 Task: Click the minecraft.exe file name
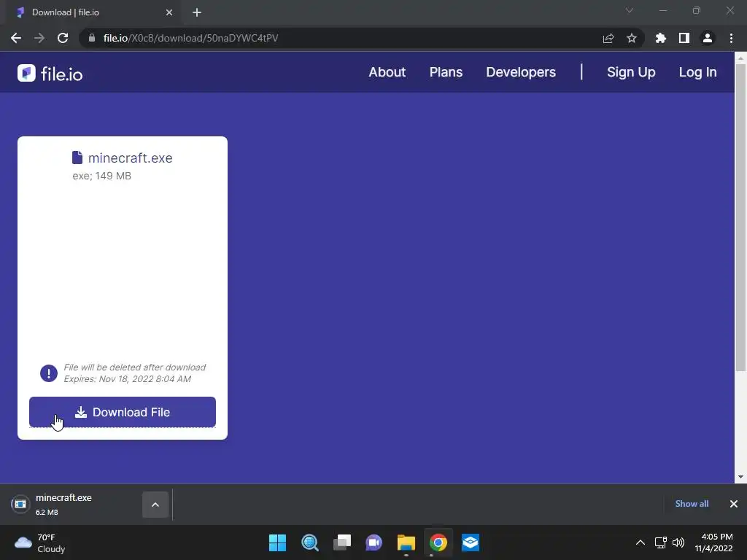130,158
